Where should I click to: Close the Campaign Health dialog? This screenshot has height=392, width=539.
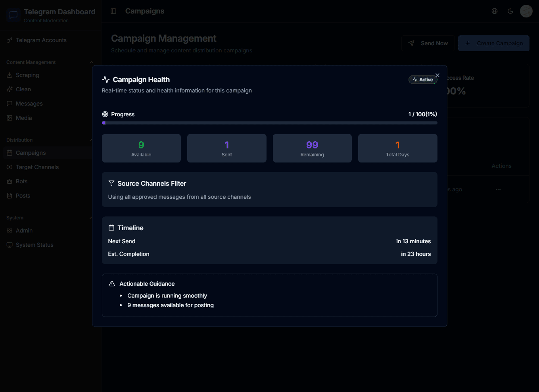pos(437,75)
